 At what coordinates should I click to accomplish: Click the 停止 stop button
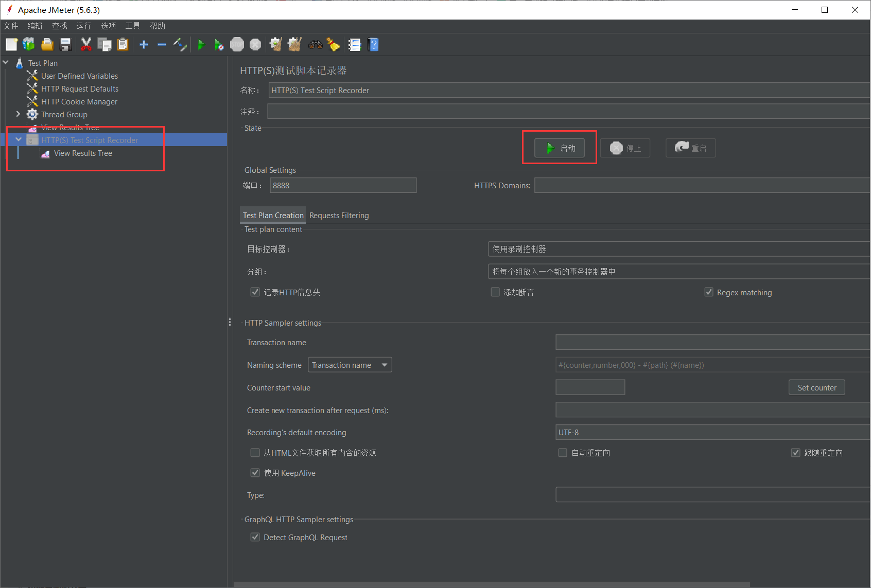(x=625, y=148)
